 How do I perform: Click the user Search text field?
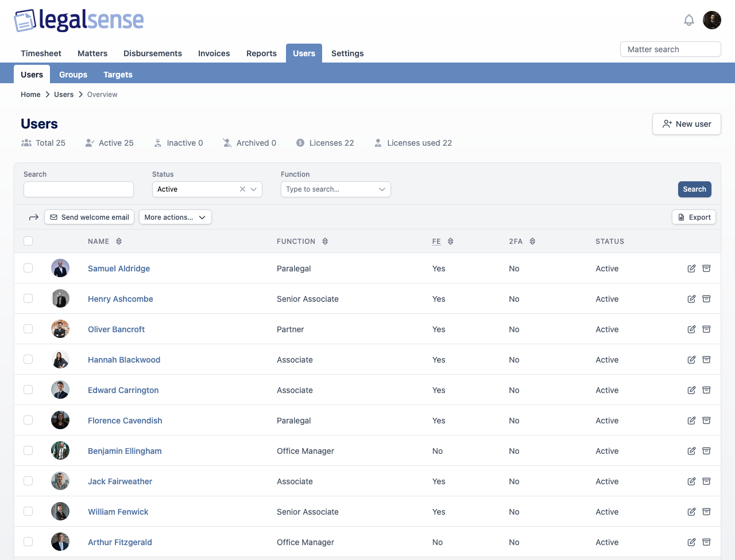coord(79,189)
